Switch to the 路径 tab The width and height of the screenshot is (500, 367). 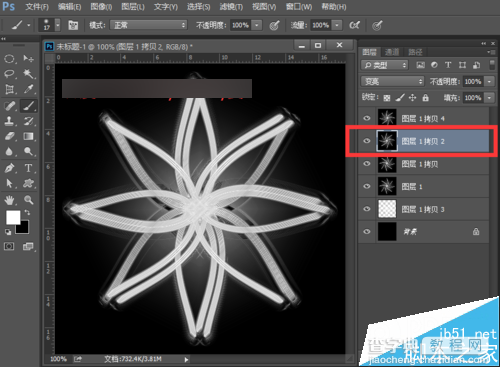(415, 52)
